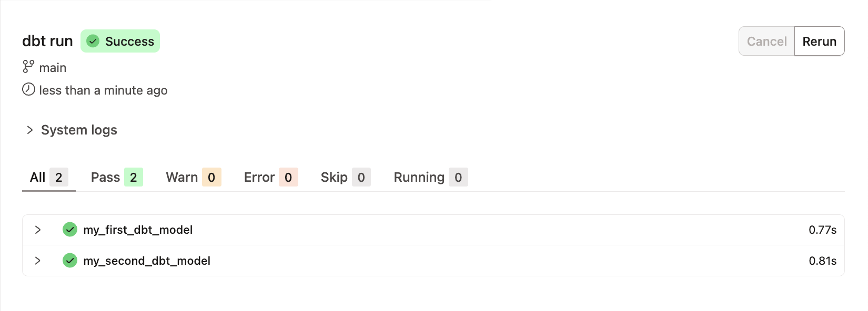View the Running results tab
This screenshot has width=868, height=311.
click(430, 178)
